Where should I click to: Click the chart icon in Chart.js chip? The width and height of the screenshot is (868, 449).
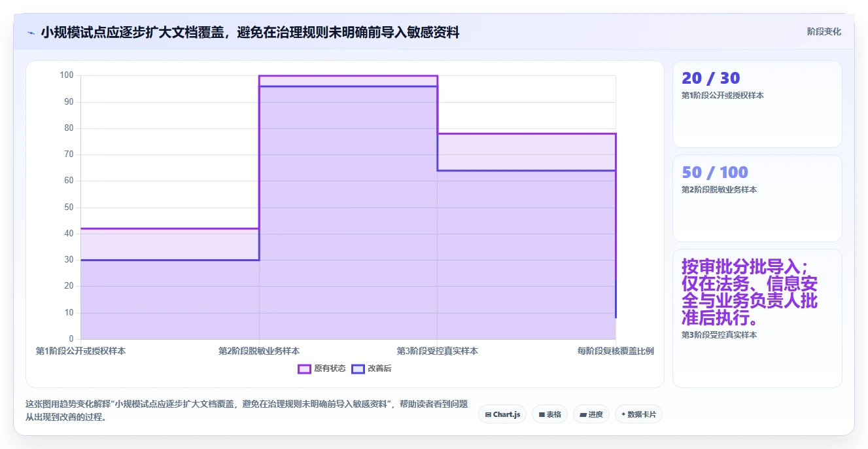488,414
